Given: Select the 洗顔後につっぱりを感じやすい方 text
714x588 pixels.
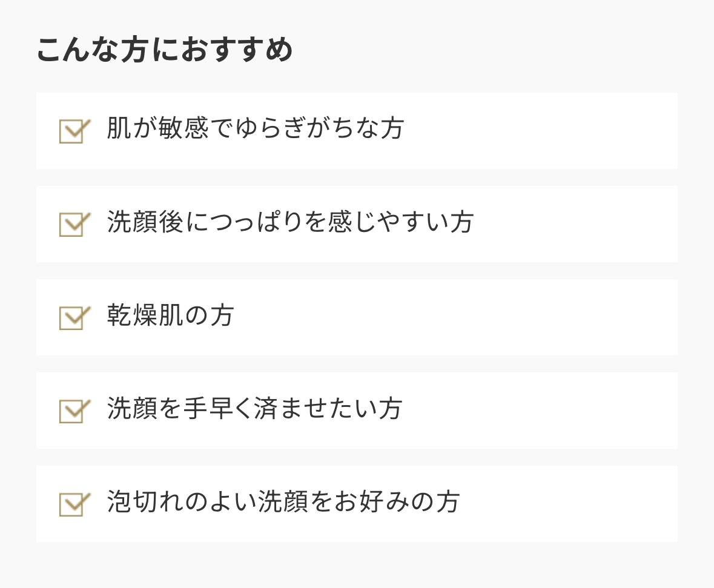Looking at the screenshot, I should (290, 222).
